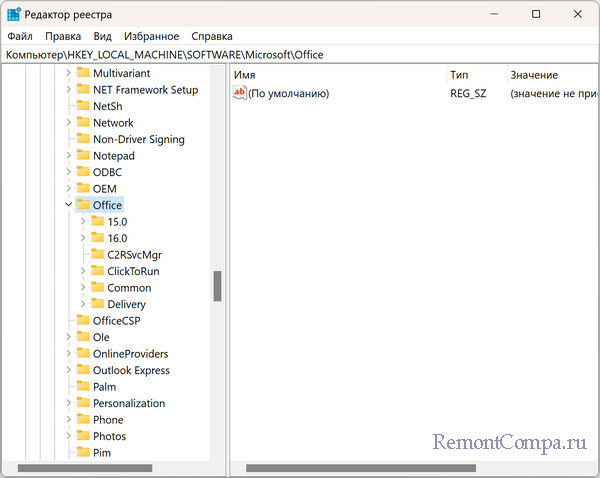600x478 pixels.
Task: Click the ab string icon of default value
Action: pos(240,93)
